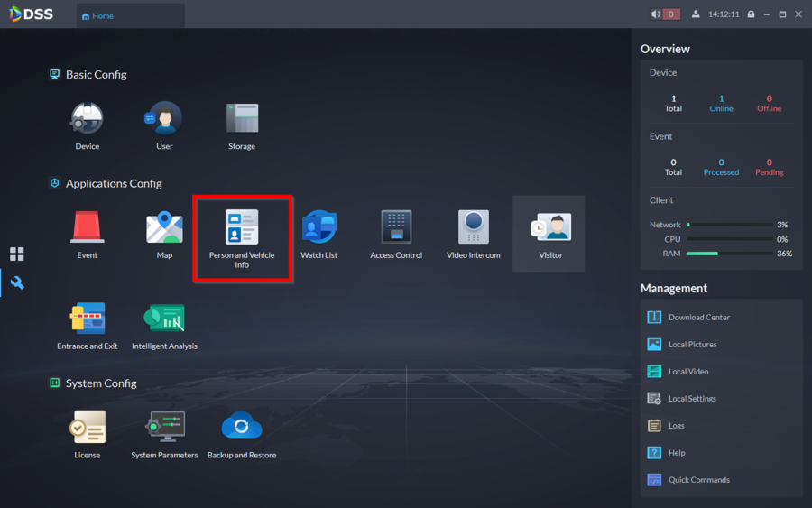This screenshot has height=508, width=812.
Task: Select the wrench configuration sidebar icon
Action: (16, 282)
